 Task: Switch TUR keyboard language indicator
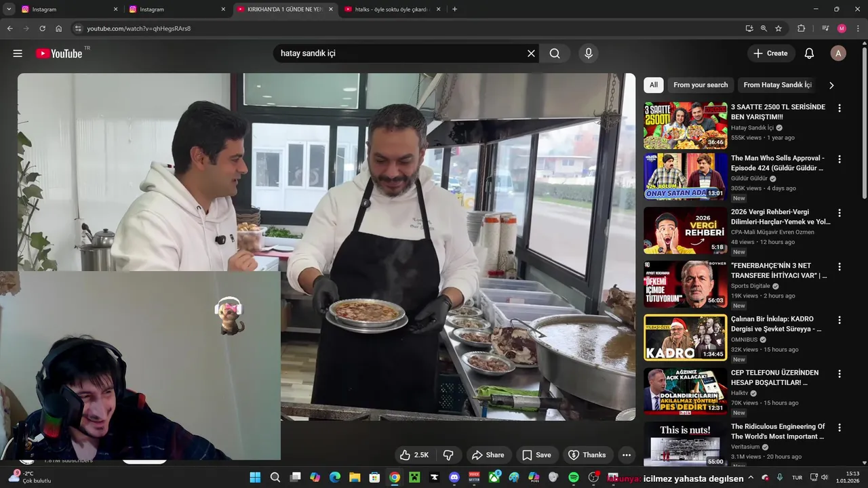(x=797, y=477)
